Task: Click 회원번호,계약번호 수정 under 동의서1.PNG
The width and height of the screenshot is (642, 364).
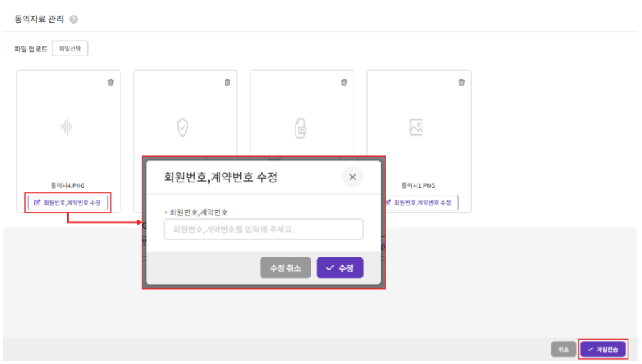Action: [422, 202]
